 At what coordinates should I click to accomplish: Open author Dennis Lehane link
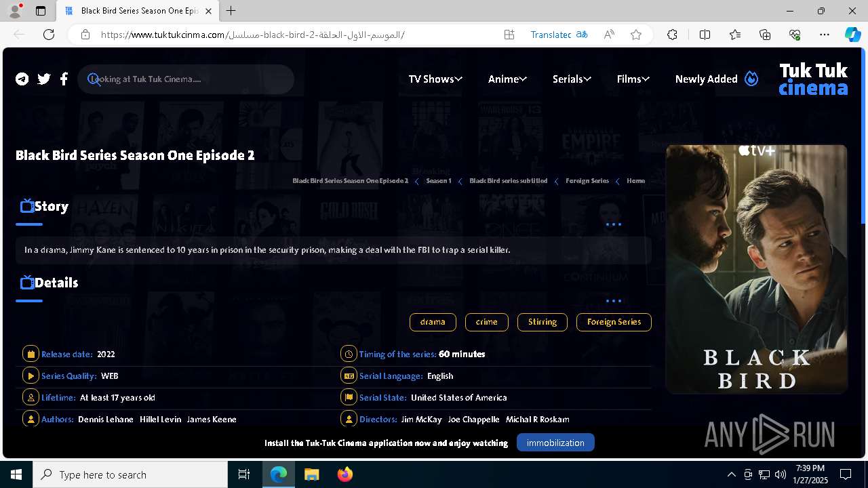pos(106,420)
